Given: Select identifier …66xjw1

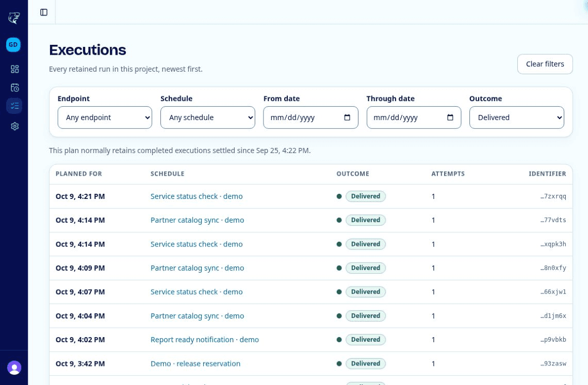Looking at the screenshot, I should 553,292.
